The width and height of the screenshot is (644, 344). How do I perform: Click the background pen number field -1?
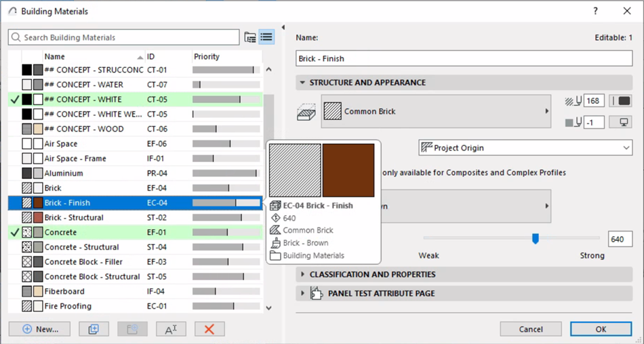594,122
